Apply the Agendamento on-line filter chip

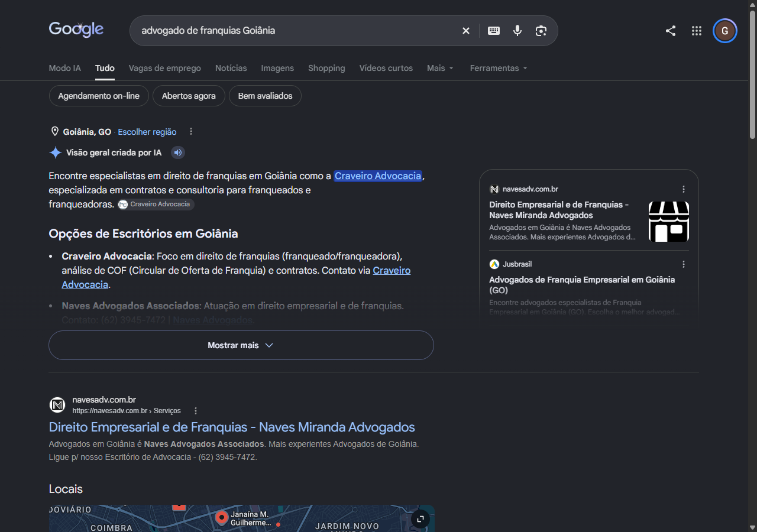click(x=99, y=96)
